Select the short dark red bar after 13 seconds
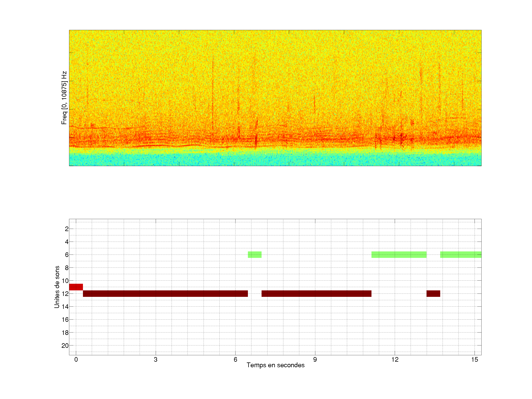 [433, 293]
